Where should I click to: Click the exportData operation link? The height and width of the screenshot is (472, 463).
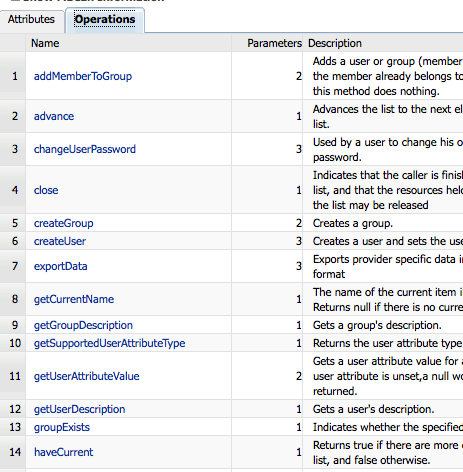coord(61,266)
